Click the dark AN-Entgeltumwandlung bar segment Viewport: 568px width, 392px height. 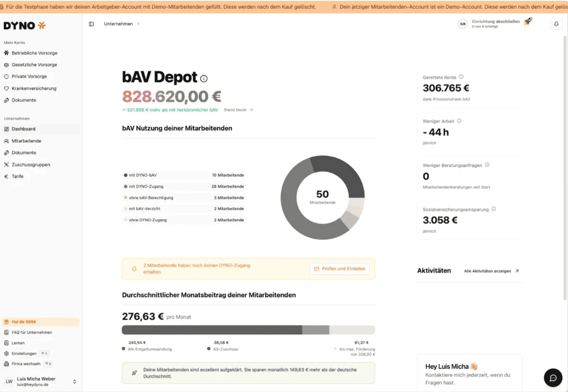pos(212,330)
